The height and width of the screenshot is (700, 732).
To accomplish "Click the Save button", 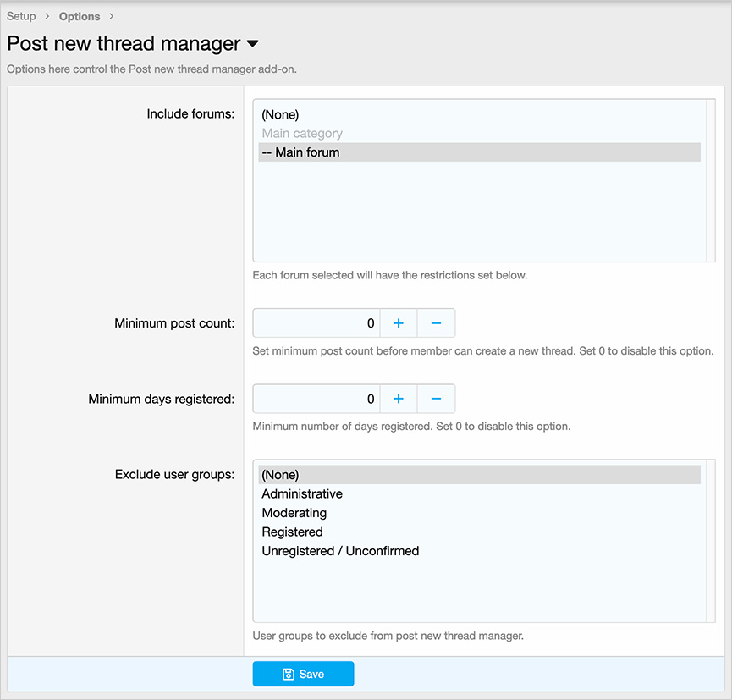I will point(303,674).
